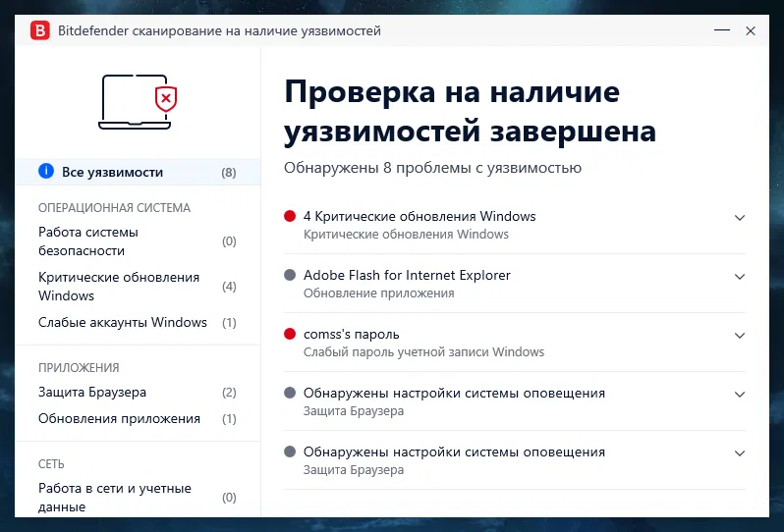784x532 pixels.
Task: Click comss's пароль title
Action: point(351,334)
